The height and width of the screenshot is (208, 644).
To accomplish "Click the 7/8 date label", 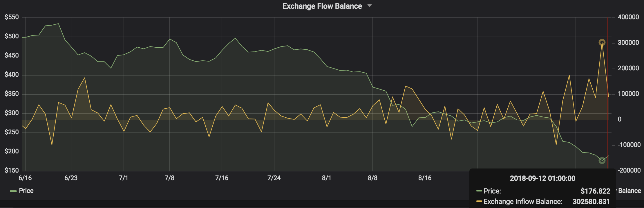I will coord(170,178).
